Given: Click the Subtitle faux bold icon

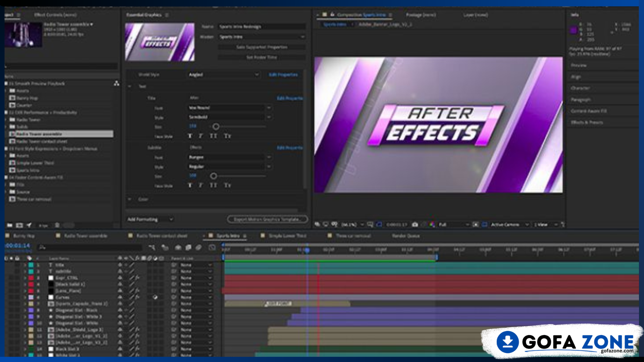Looking at the screenshot, I should tap(190, 185).
